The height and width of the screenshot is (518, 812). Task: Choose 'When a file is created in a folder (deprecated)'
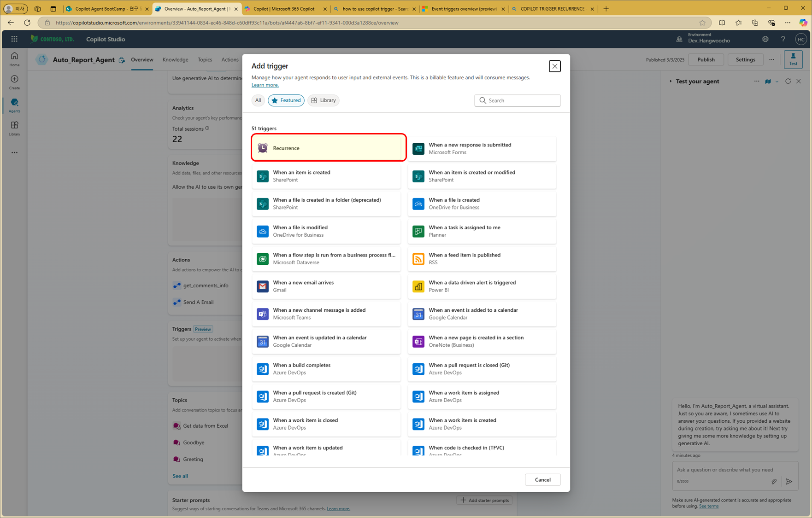pos(326,204)
